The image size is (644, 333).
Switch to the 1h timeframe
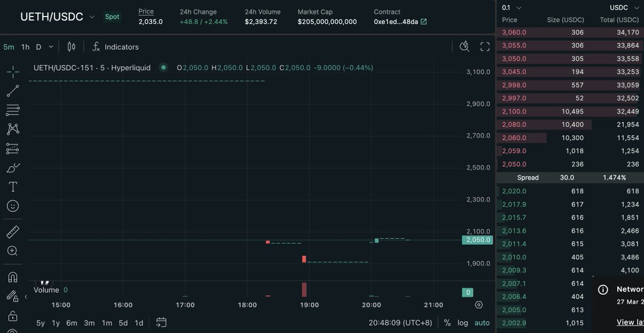coord(24,47)
